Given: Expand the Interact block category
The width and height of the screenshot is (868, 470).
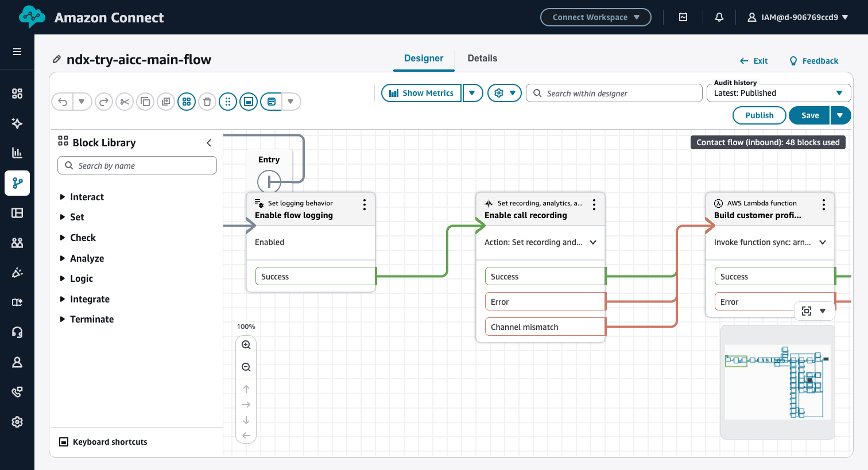Looking at the screenshot, I should click(x=82, y=197).
